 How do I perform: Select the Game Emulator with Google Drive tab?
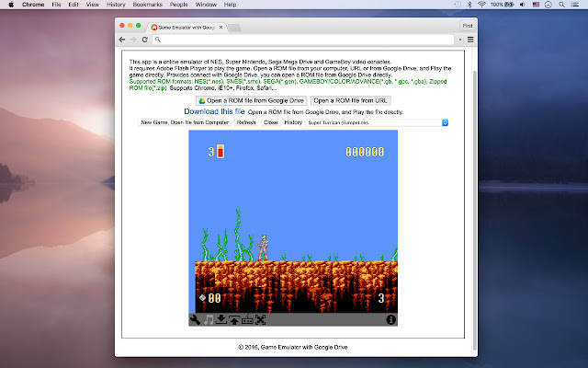point(186,28)
